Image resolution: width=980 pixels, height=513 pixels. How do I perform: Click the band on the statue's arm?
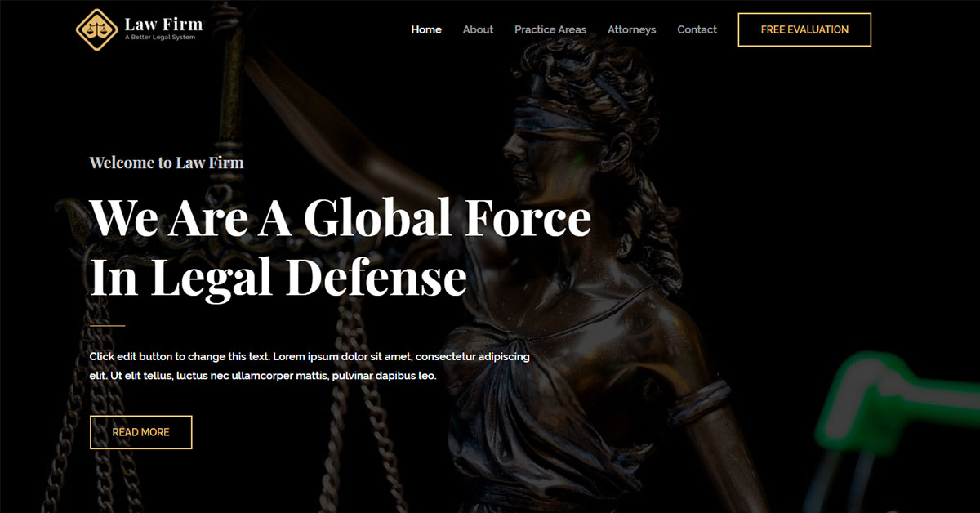tap(699, 398)
